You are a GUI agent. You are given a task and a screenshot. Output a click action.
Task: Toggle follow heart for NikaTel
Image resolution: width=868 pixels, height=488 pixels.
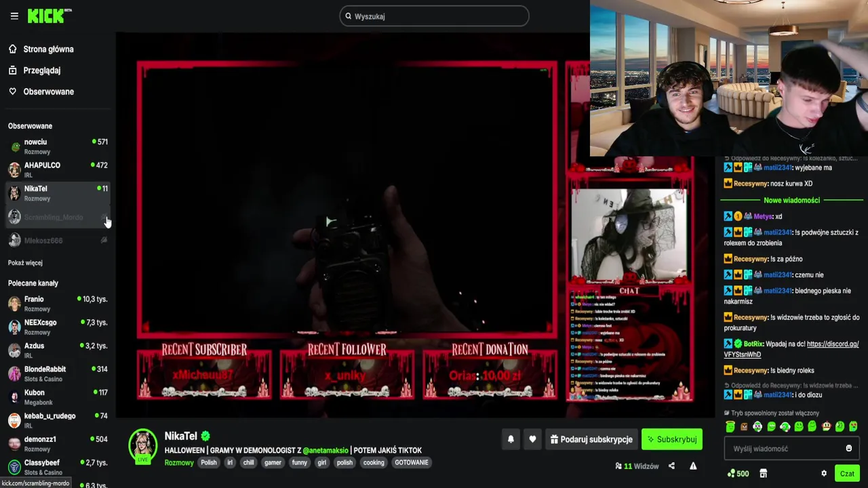tap(532, 439)
